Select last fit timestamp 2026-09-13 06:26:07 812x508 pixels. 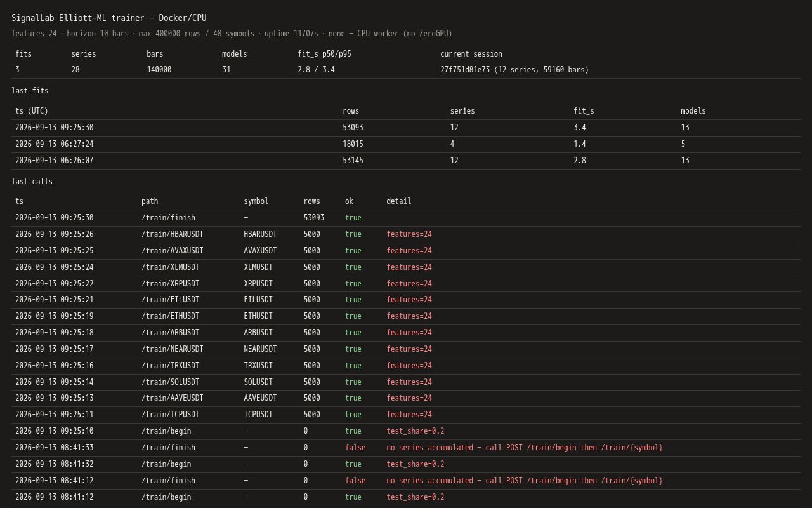point(55,161)
